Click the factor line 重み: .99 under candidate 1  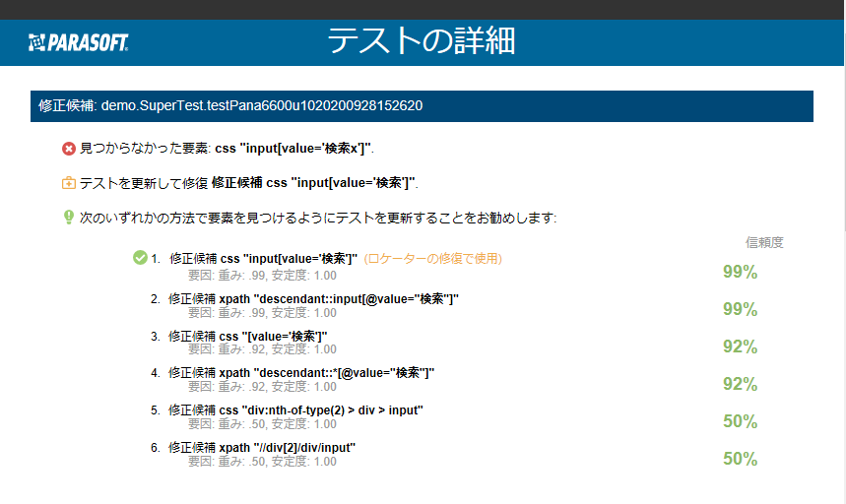point(262,276)
